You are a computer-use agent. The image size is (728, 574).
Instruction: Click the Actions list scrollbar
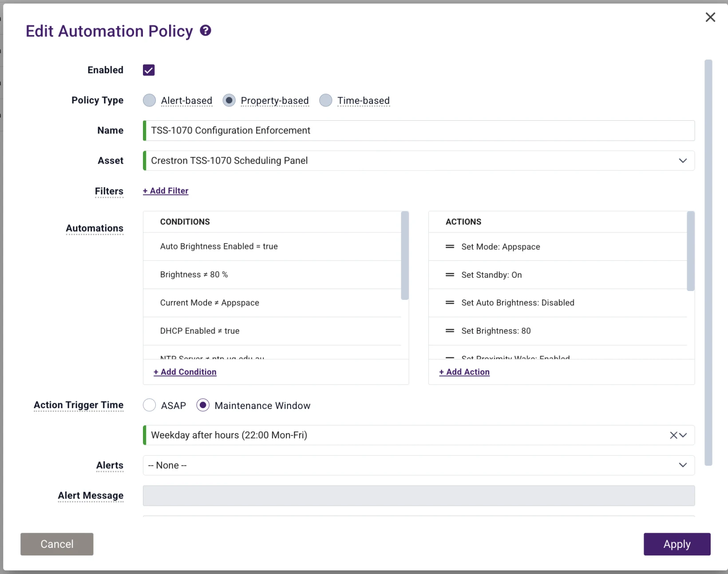pyautogui.click(x=690, y=251)
